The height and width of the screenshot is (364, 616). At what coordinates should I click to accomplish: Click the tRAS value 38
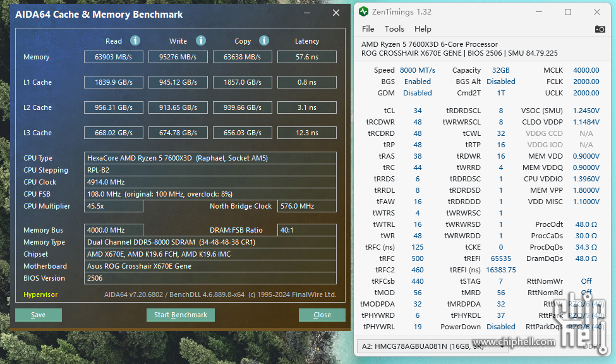tap(418, 156)
